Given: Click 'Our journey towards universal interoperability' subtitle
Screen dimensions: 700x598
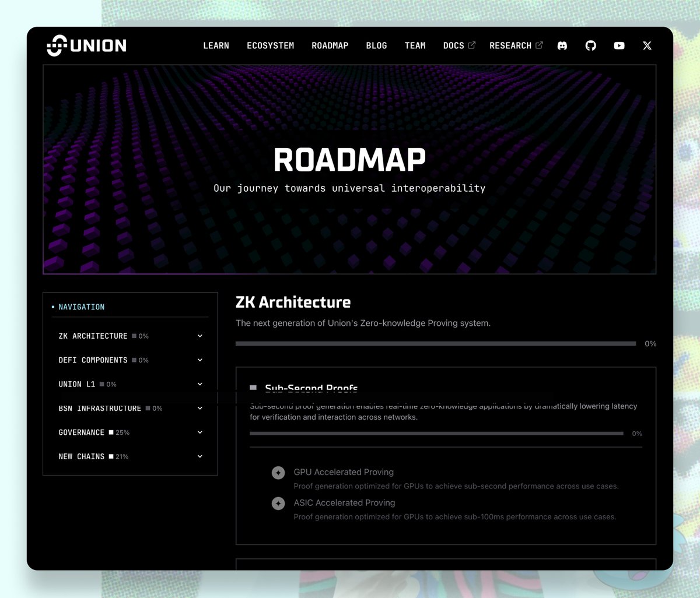Looking at the screenshot, I should click(349, 188).
